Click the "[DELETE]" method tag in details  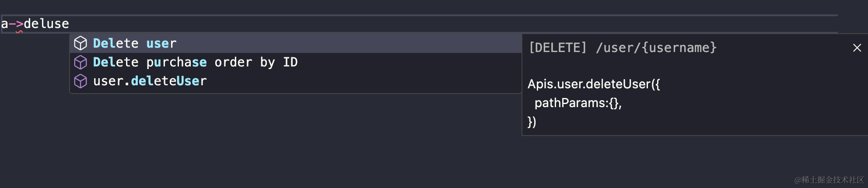pos(557,48)
